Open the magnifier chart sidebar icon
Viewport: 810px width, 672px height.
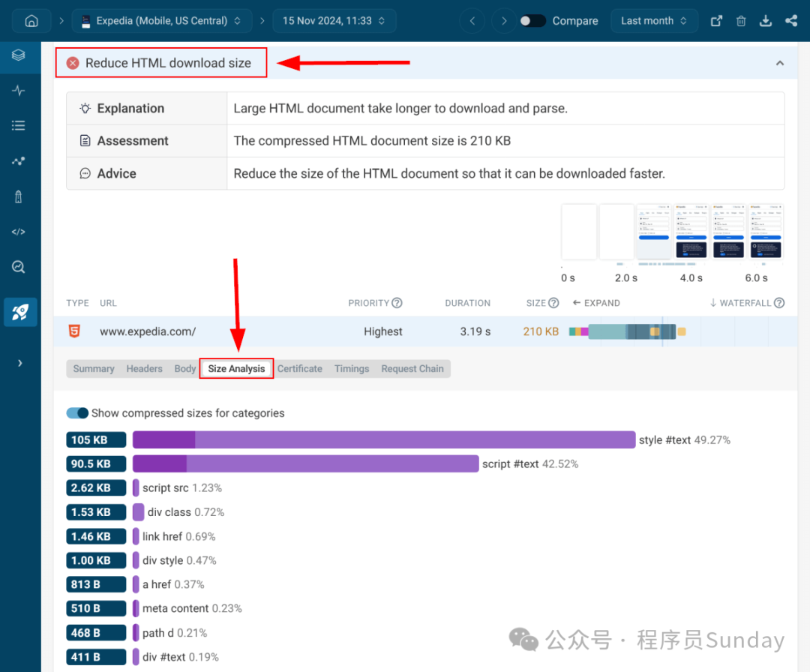[x=19, y=267]
